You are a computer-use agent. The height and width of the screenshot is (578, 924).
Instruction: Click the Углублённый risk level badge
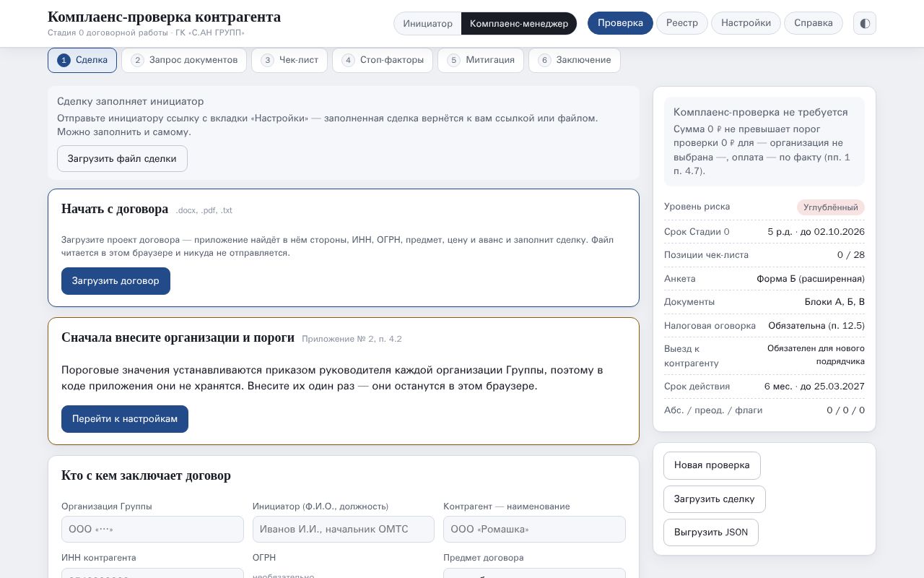[x=831, y=207]
